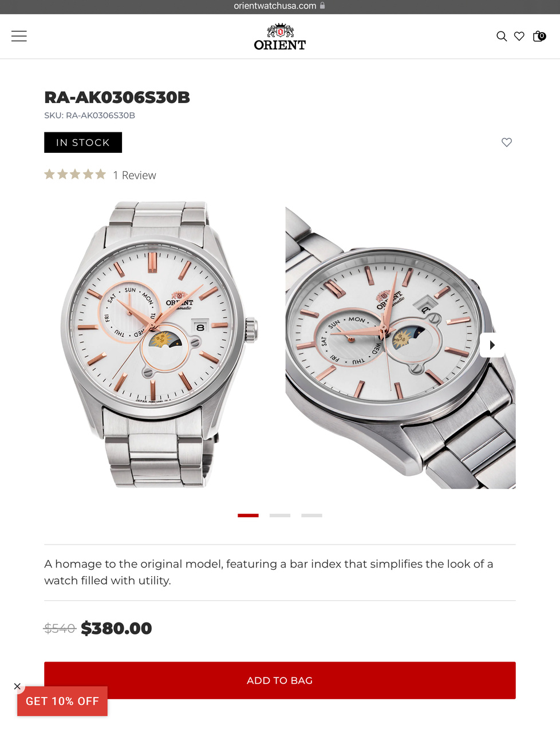Tap the orientwatchusa.com address bar

pos(280,6)
